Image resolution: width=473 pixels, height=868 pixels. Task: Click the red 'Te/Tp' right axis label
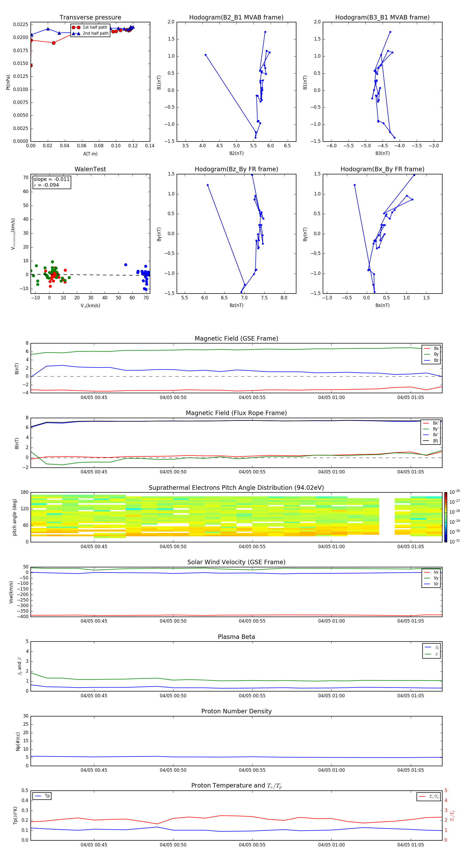tap(453, 815)
